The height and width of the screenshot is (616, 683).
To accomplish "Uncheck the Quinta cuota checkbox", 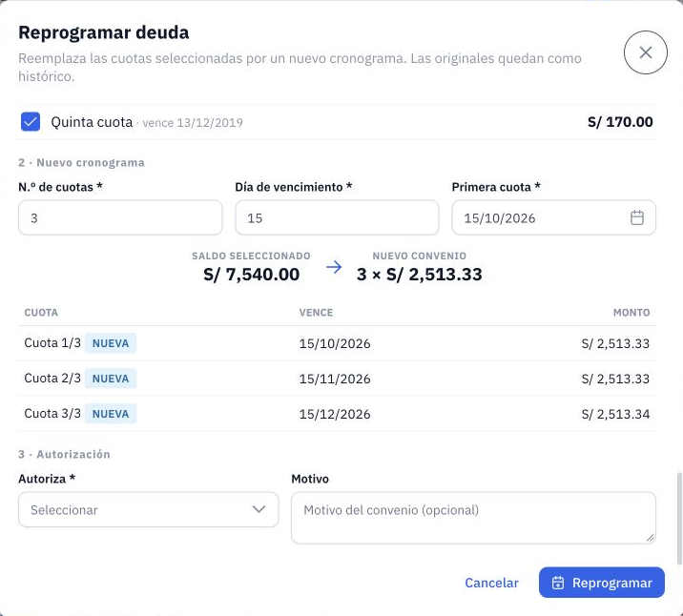I will click(31, 121).
